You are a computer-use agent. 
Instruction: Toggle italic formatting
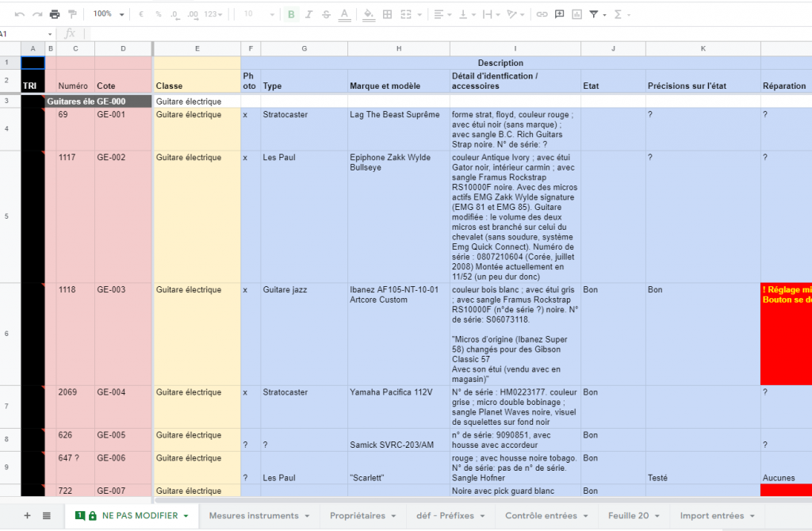pyautogui.click(x=308, y=14)
